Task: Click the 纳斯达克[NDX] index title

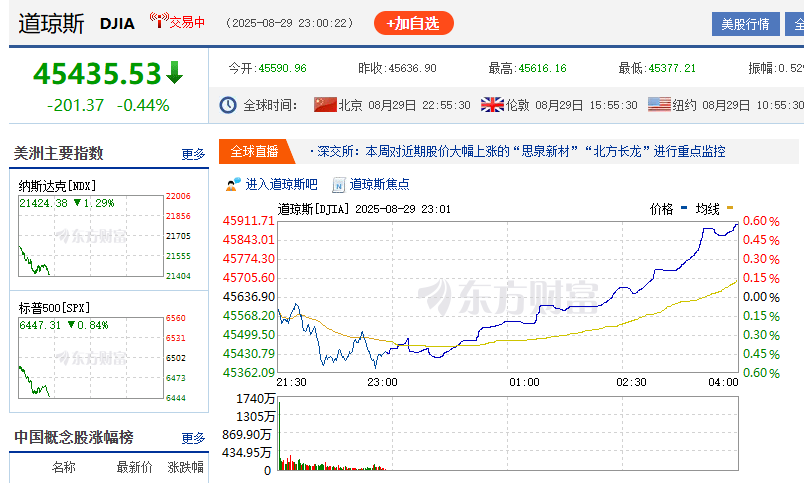Action: (x=57, y=186)
